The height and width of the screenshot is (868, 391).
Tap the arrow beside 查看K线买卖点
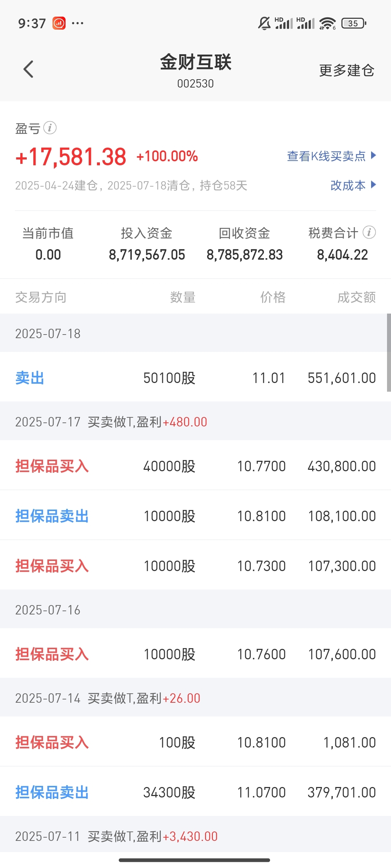point(373,156)
